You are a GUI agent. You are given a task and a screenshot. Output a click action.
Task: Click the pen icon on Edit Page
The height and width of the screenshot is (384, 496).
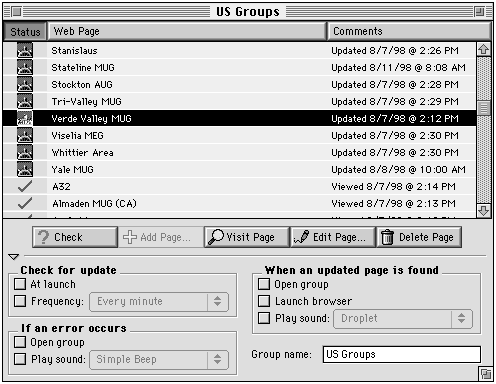point(302,237)
